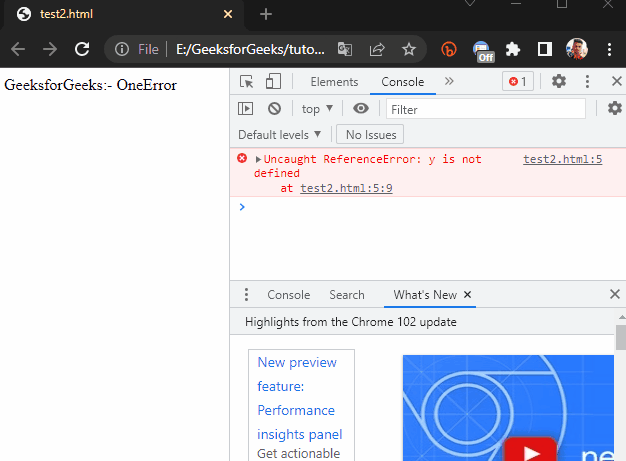Share this page icon

tap(377, 49)
